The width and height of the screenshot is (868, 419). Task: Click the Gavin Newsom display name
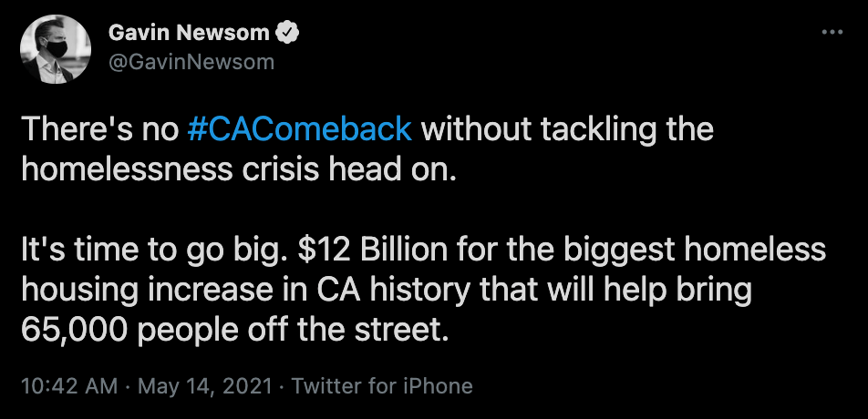[189, 34]
